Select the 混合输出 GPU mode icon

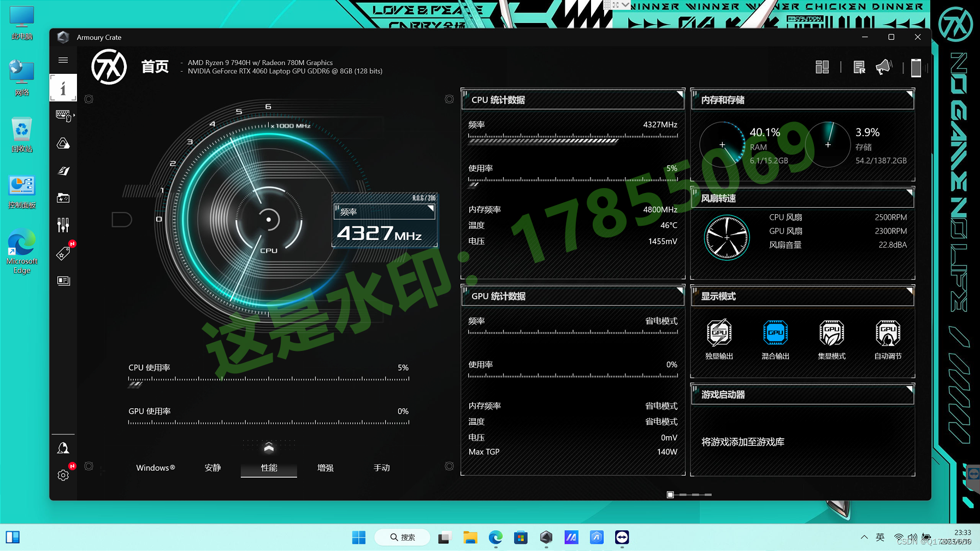(x=775, y=333)
